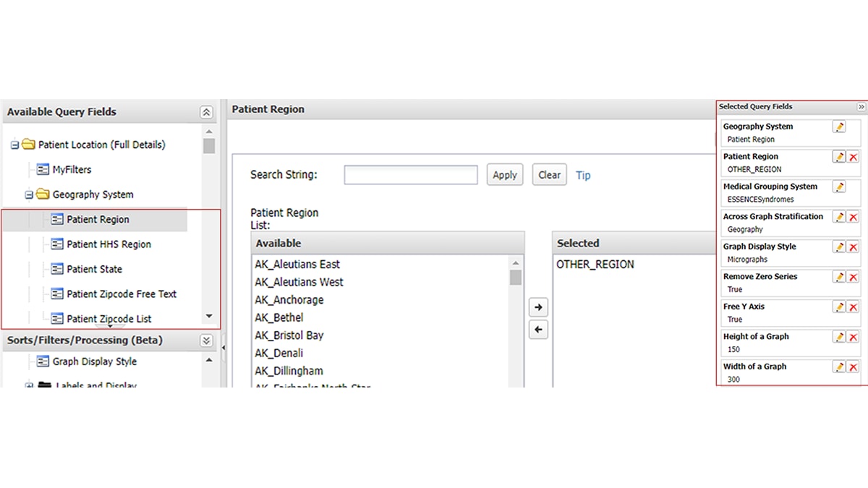Open the Tip link
Screen dimensions: 868x488
click(x=583, y=175)
